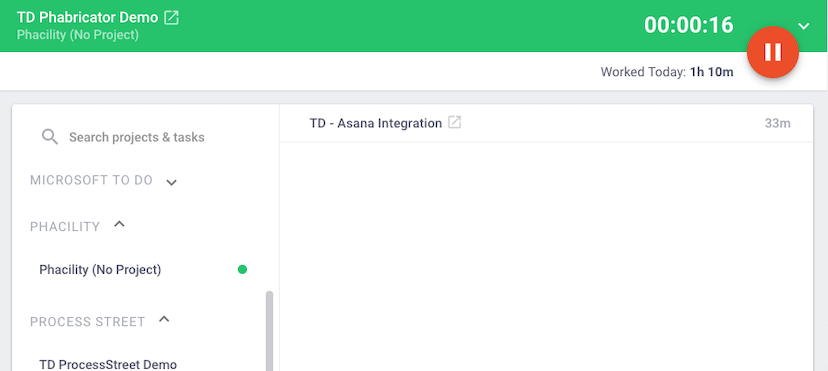
Task: Click the search magnifier icon
Action: pyautogui.click(x=50, y=137)
